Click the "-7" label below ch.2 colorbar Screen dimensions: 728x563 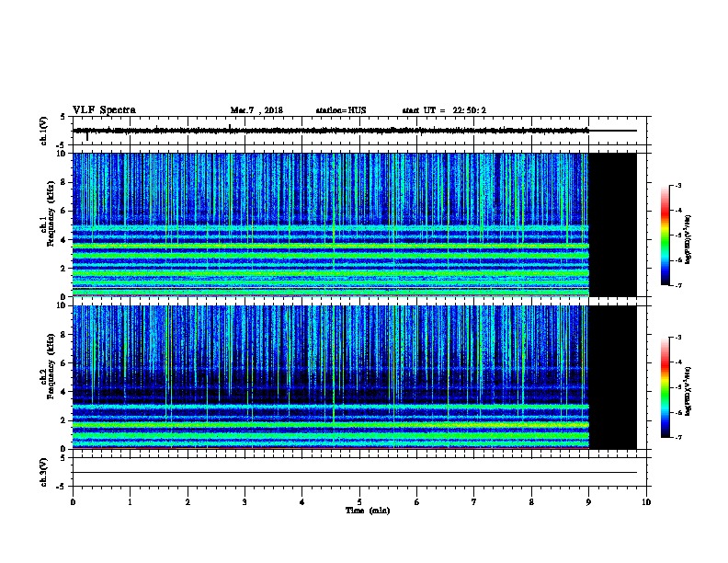pyautogui.click(x=677, y=437)
